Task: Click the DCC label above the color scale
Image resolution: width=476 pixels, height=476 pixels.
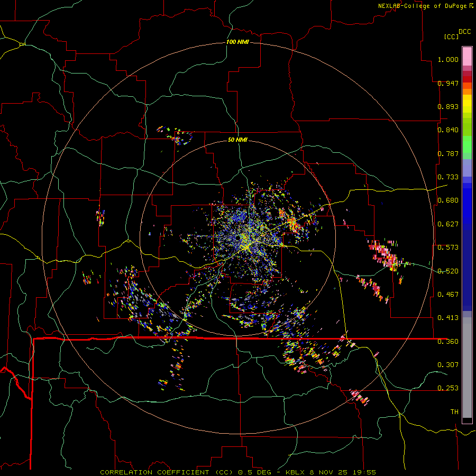Action: [464, 32]
